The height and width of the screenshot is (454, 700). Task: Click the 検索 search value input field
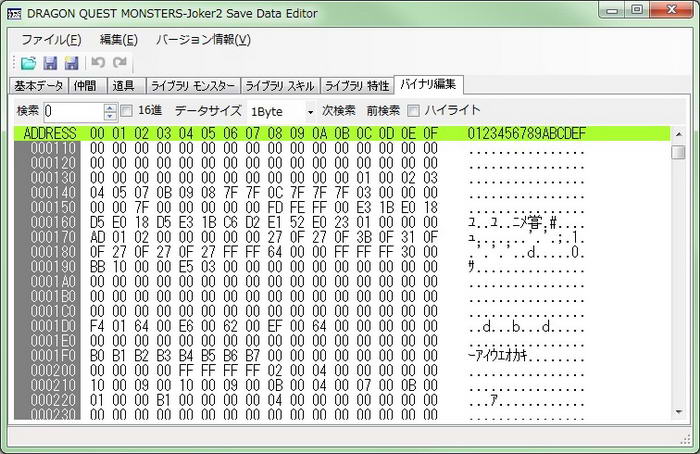[x=72, y=111]
